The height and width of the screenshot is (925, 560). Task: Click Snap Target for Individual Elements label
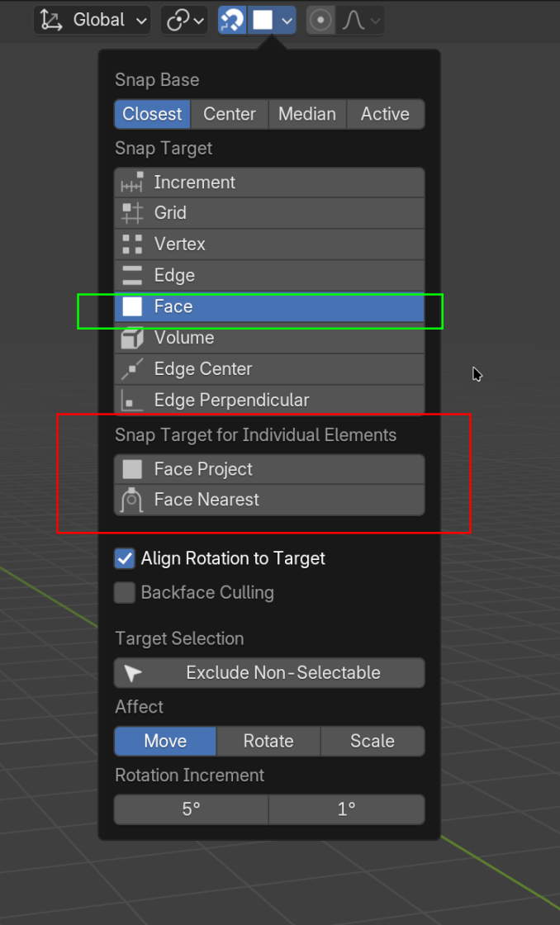point(255,435)
